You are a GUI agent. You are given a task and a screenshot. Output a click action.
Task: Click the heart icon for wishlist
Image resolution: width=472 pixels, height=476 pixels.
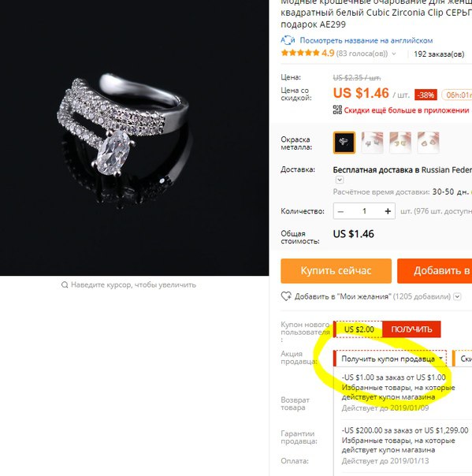(286, 296)
